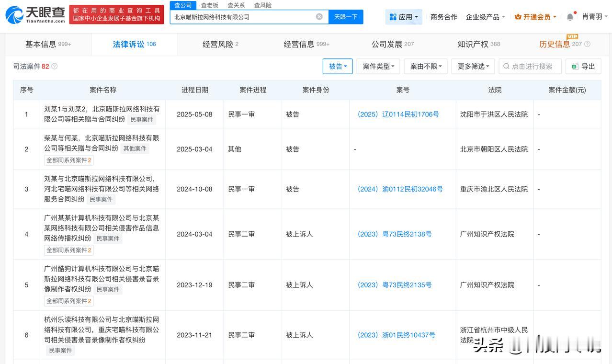This screenshot has width=612, height=364.
Task: Click the date 2025-05-08
Action: [194, 114]
